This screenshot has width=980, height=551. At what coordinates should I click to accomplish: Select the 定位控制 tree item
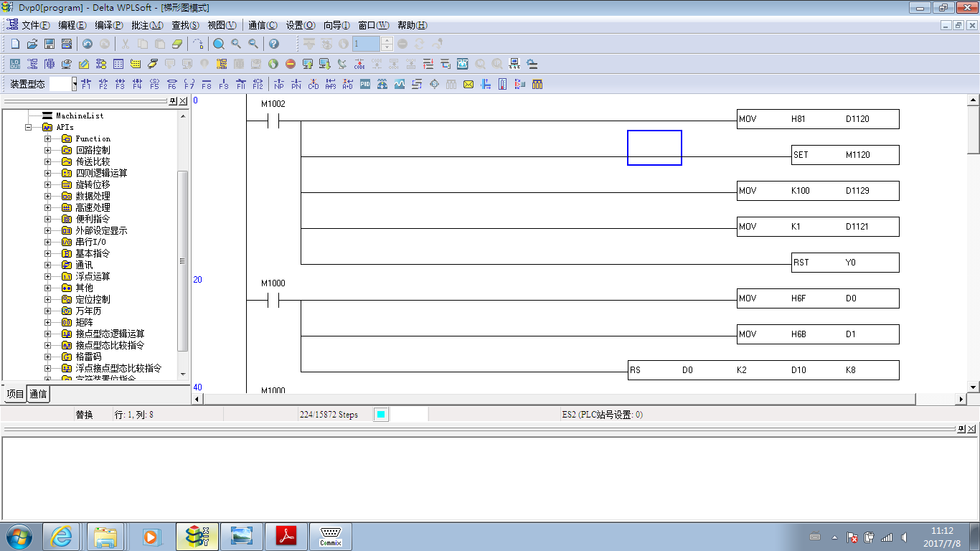93,299
